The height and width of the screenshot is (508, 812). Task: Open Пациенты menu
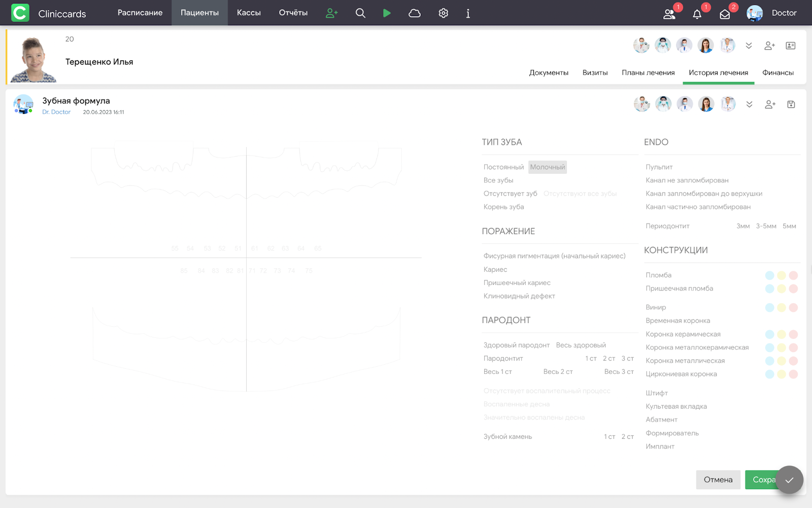tap(200, 13)
